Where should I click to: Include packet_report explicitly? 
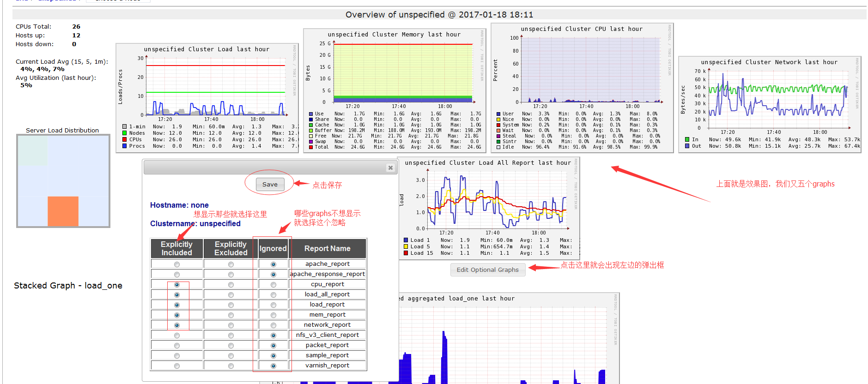click(177, 346)
